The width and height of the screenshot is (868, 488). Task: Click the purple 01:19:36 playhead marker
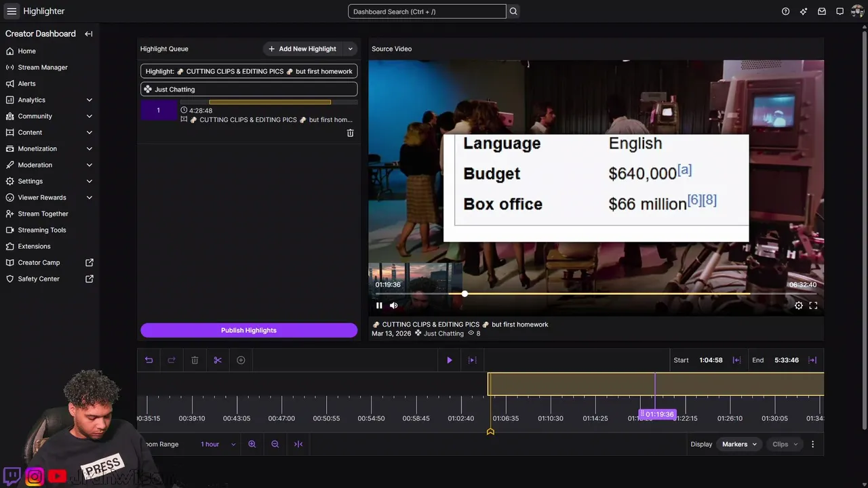(x=658, y=414)
